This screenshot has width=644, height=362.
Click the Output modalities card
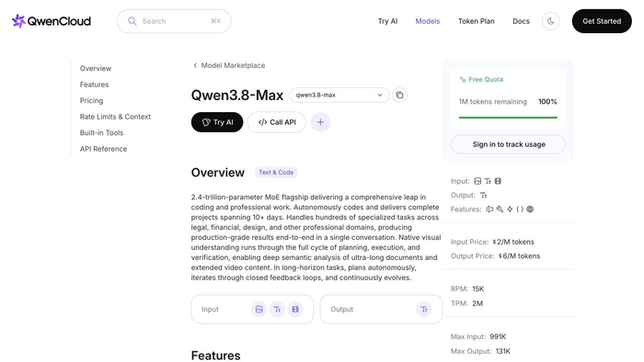(x=381, y=309)
